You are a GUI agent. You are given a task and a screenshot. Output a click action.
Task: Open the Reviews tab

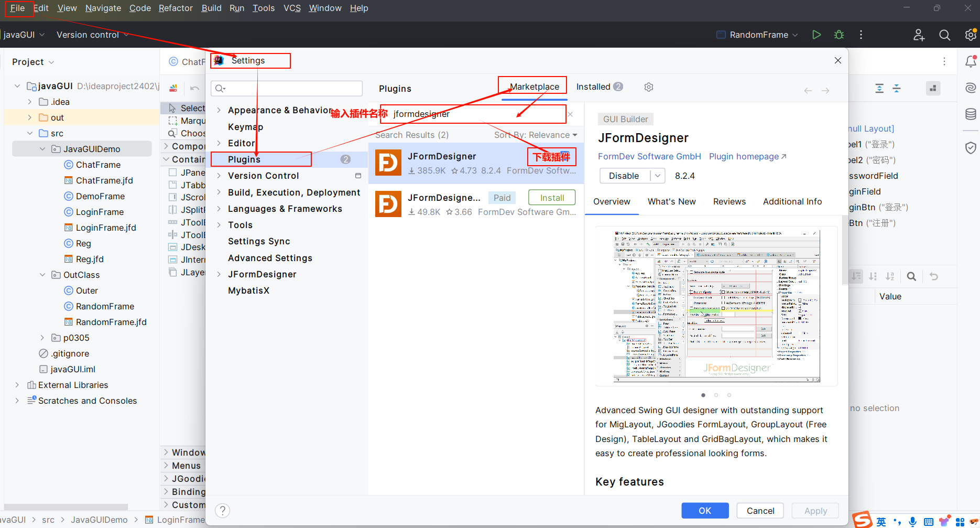[x=729, y=201]
